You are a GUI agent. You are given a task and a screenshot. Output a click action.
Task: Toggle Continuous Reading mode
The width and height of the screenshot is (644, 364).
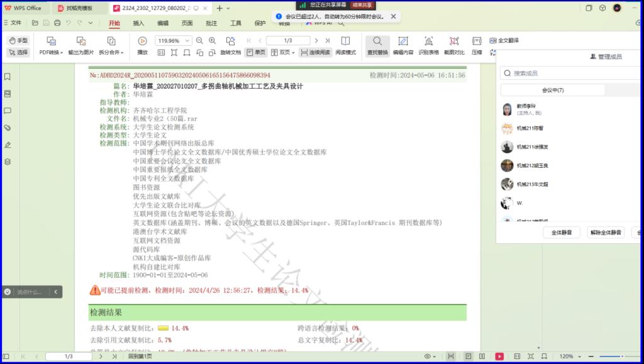click(315, 52)
